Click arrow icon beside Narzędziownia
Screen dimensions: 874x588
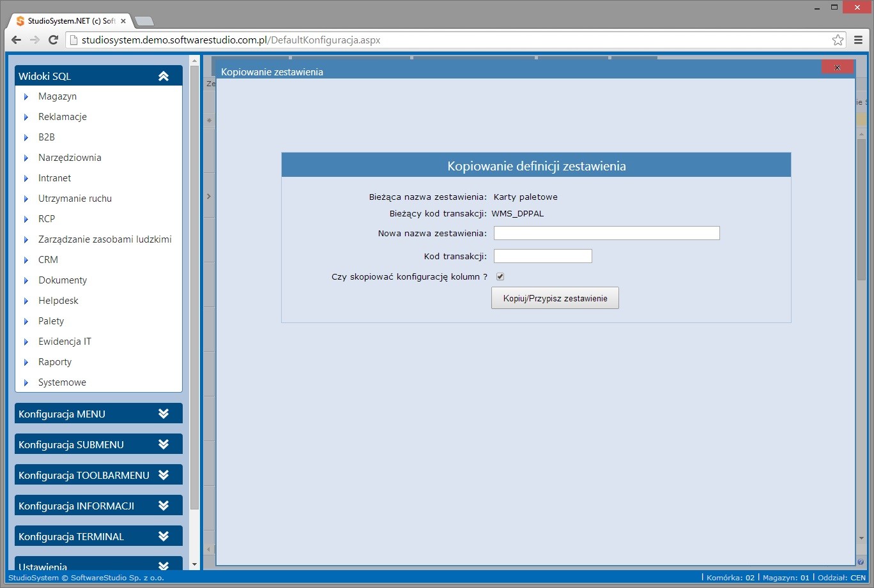(x=26, y=158)
